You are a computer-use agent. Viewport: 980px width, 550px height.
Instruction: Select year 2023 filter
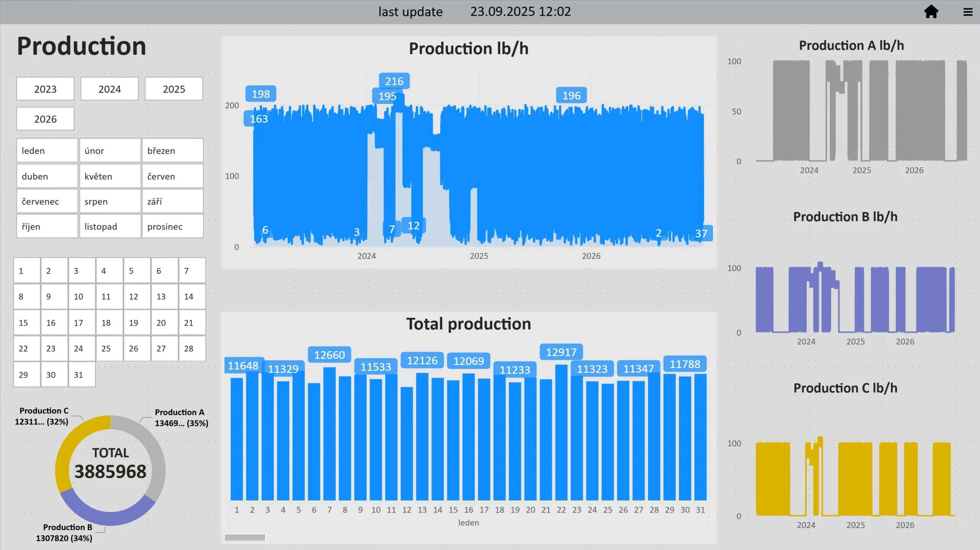click(x=45, y=89)
